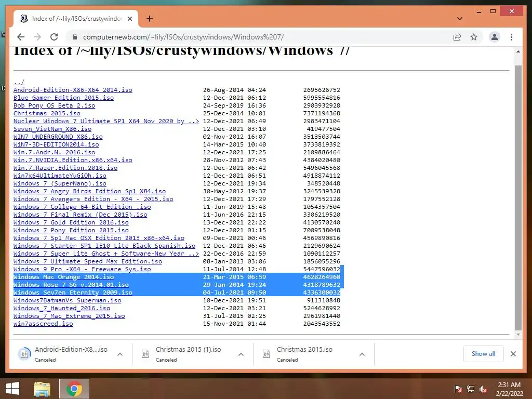
Task: Download Windows 7 (SuperNano).iso
Action: [60, 183]
